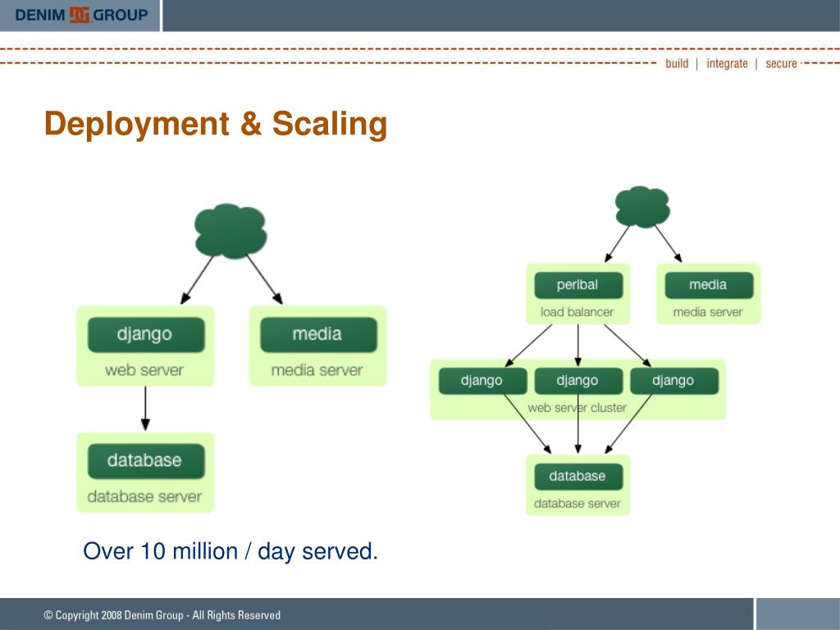Click the large green cloud in left diagram

pos(231,231)
